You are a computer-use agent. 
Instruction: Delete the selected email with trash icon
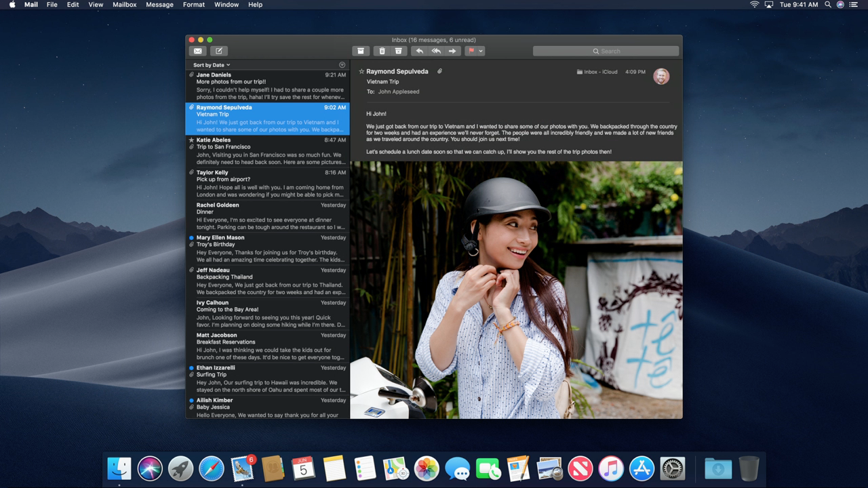point(382,51)
